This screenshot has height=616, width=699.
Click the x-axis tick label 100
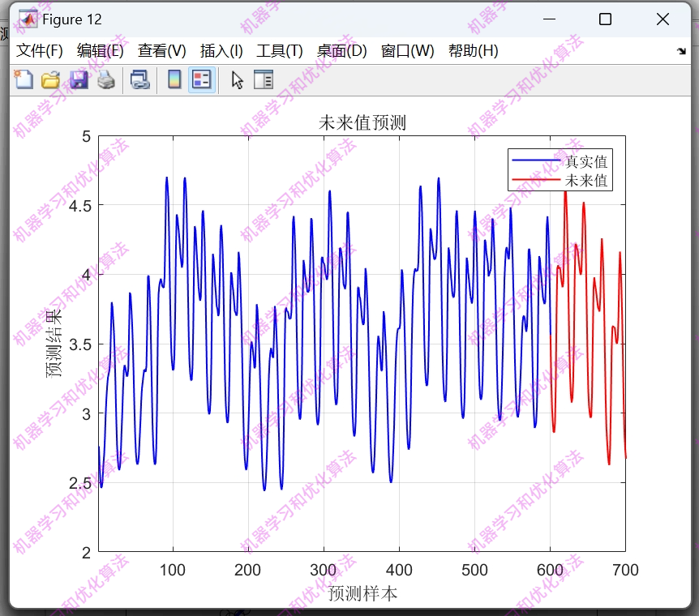point(173,570)
